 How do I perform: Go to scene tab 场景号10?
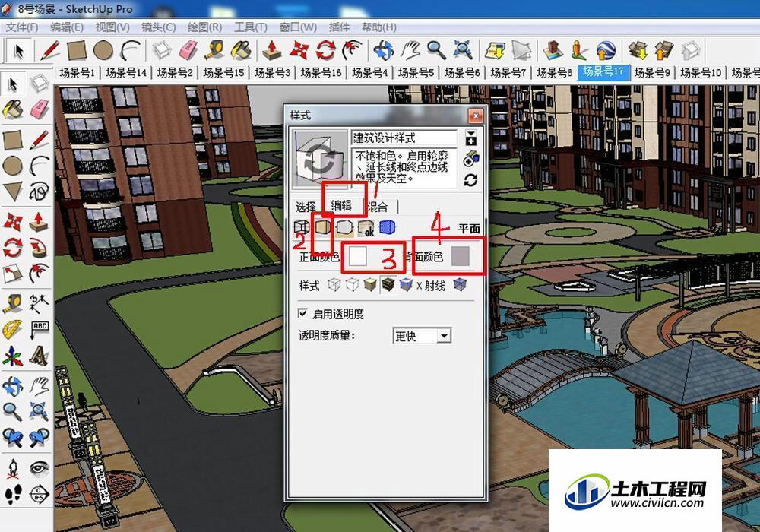pos(701,73)
